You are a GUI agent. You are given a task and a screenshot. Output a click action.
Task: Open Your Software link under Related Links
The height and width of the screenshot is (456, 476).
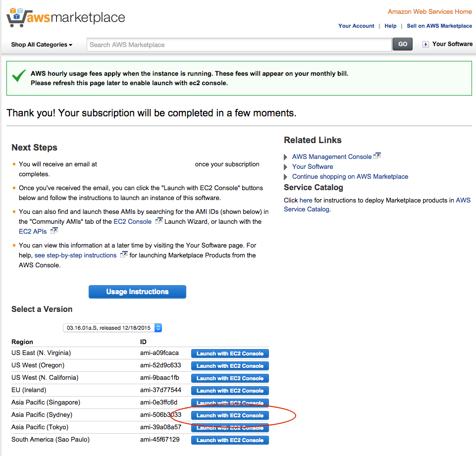point(313,166)
